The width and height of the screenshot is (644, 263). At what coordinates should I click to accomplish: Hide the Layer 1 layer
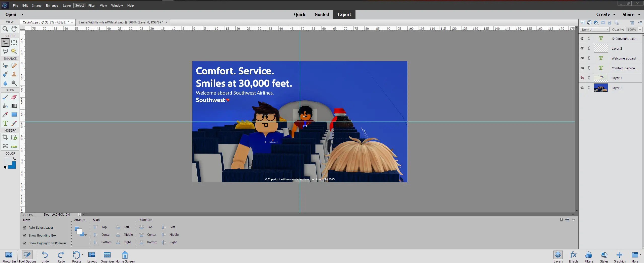coord(582,87)
